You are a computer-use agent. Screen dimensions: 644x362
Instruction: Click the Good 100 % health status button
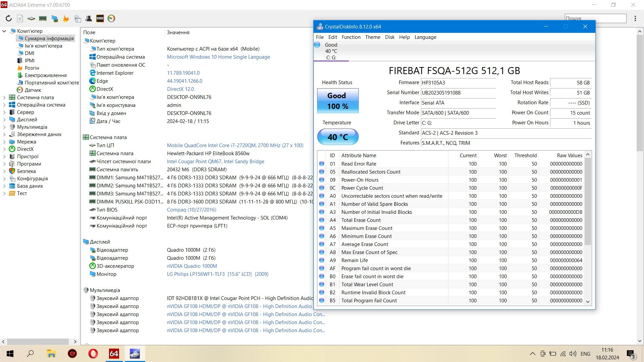click(x=338, y=101)
